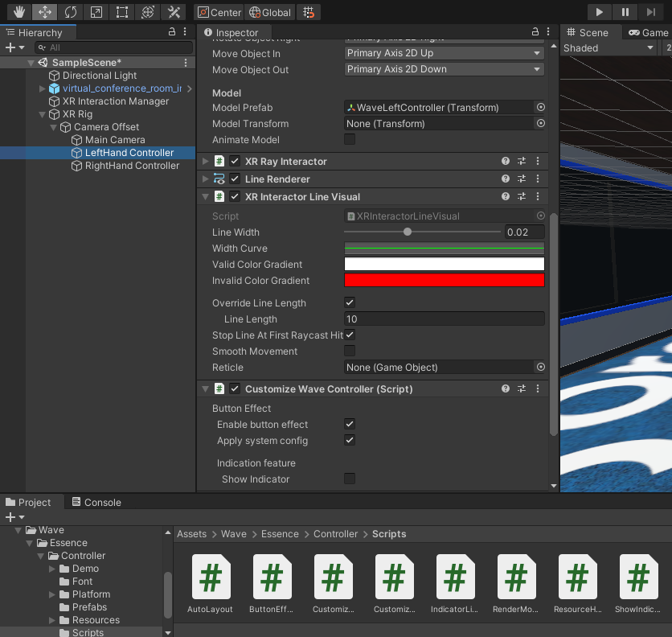The height and width of the screenshot is (637, 672).
Task: Open help for XR Ray Interactor
Action: pos(506,162)
